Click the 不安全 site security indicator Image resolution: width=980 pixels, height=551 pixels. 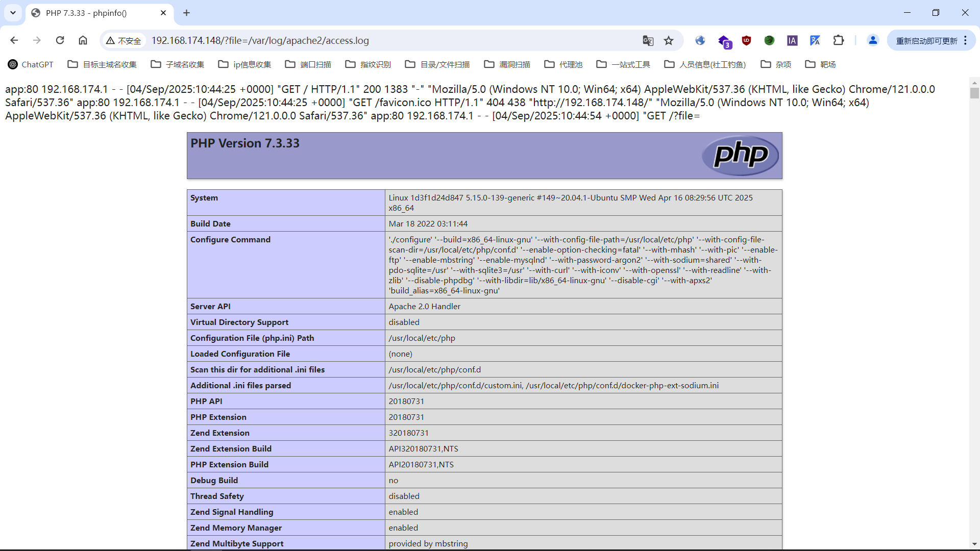(124, 41)
